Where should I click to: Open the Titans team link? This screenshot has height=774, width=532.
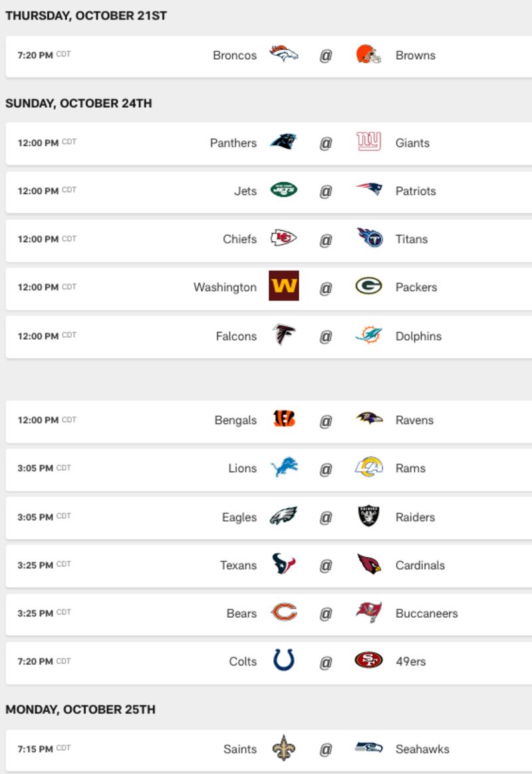click(x=411, y=239)
